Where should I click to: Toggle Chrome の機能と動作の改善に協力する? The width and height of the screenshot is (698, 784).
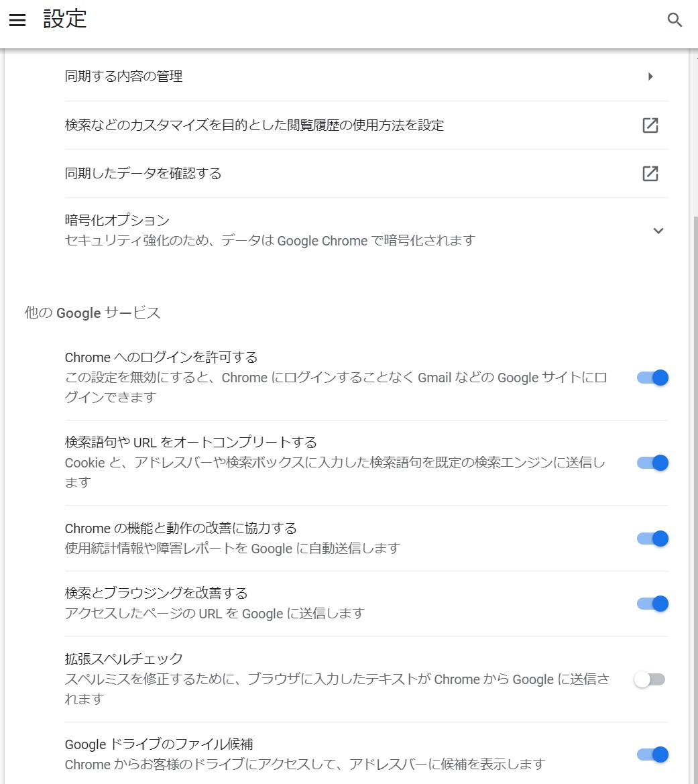(x=652, y=539)
